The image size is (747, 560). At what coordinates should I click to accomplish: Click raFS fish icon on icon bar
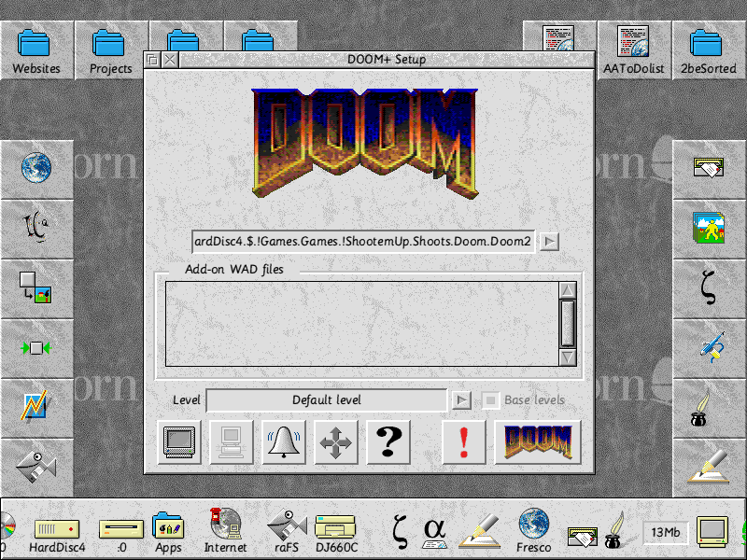click(287, 531)
